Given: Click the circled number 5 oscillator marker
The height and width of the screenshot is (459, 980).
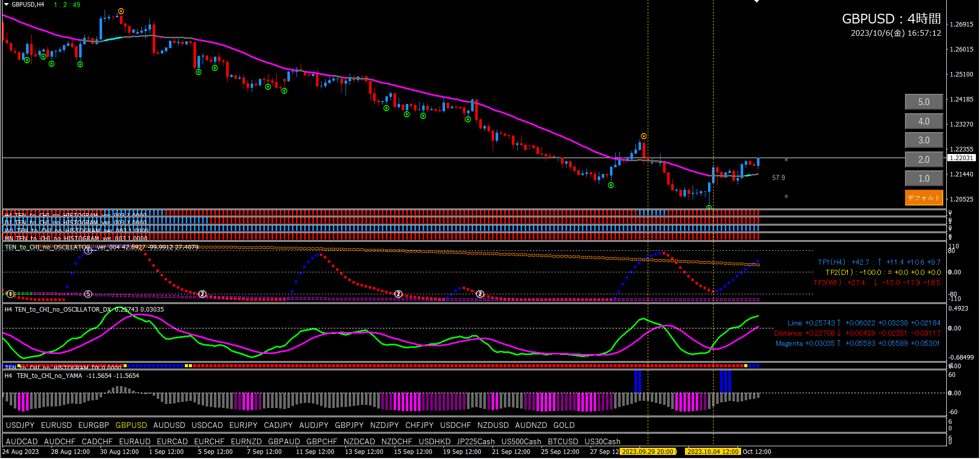Looking at the screenshot, I should [x=88, y=294].
